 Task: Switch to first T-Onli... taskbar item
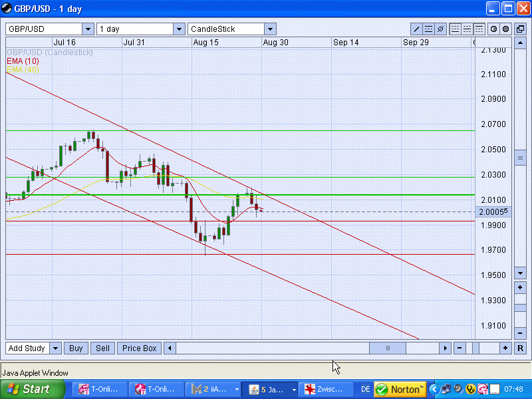(100, 389)
